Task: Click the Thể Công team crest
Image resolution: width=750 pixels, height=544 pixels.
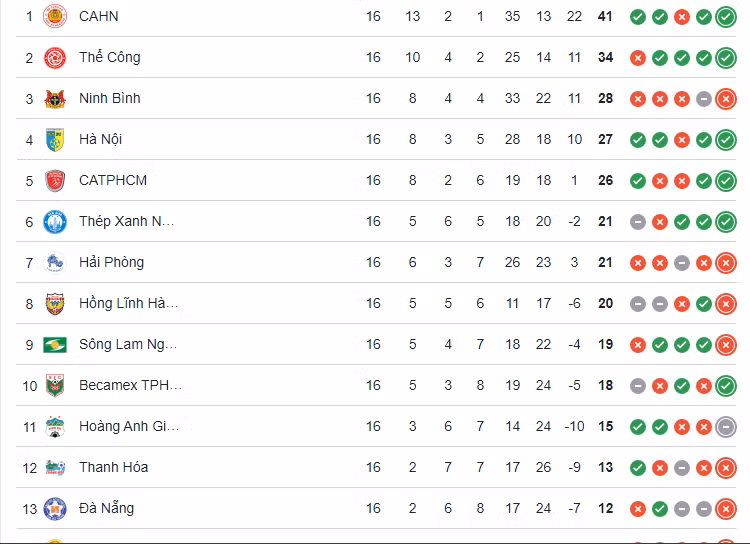Action: pyautogui.click(x=55, y=57)
